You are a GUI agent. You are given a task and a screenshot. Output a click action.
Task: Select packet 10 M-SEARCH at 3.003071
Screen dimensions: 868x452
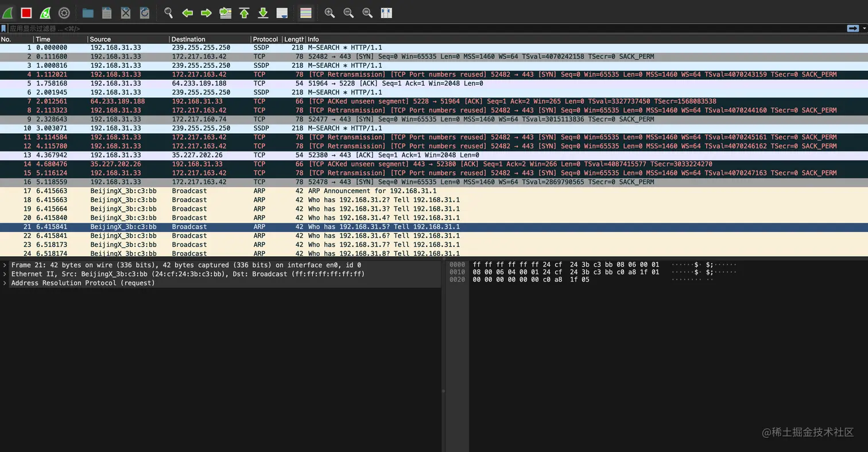click(x=434, y=129)
